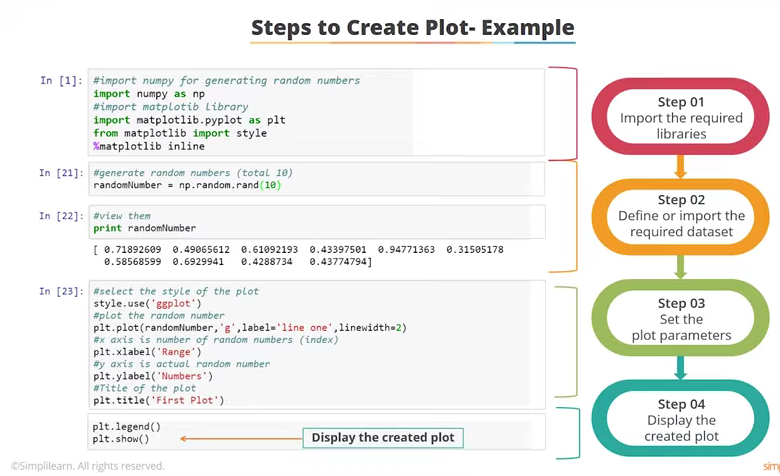Select the Step 03 Set plot parameters pill
Viewport: 780px width, 476px height.
tap(680, 319)
